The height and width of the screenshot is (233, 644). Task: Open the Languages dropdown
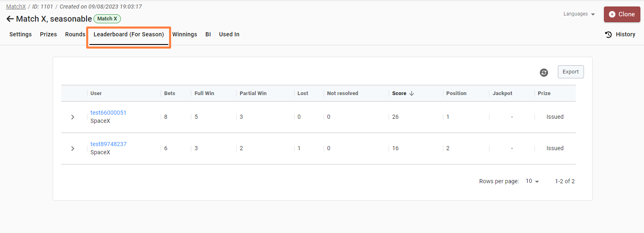coord(579,14)
